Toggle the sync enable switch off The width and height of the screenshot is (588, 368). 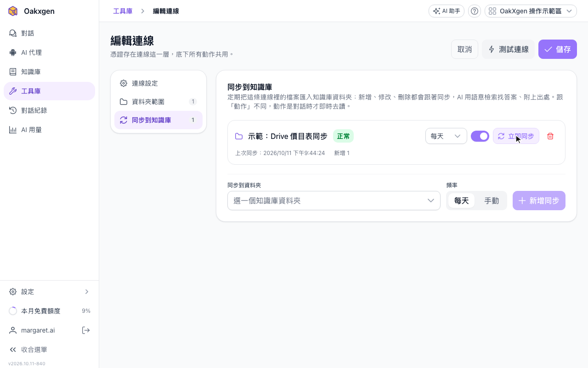tap(480, 136)
